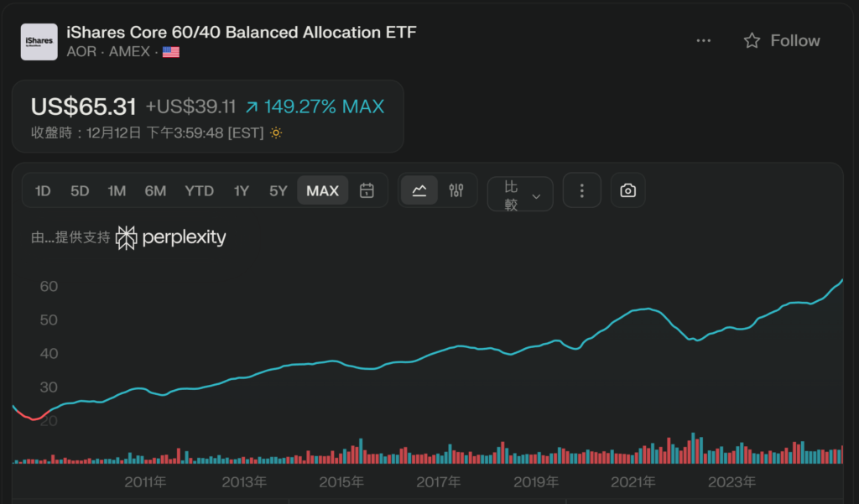859x504 pixels.
Task: Select the YTD time range
Action: (199, 190)
